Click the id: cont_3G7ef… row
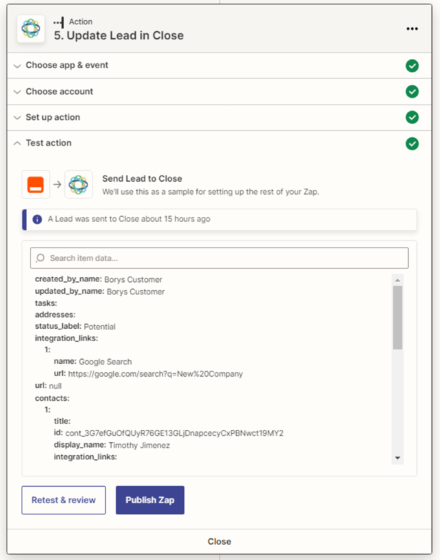Image resolution: width=440 pixels, height=560 pixels. pos(169,433)
